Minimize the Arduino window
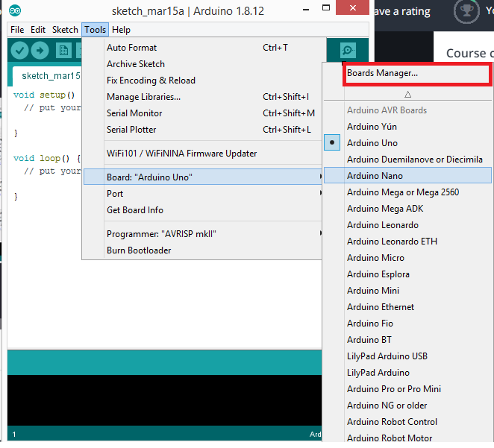Viewport: 494px width, 448px height. 306,10
